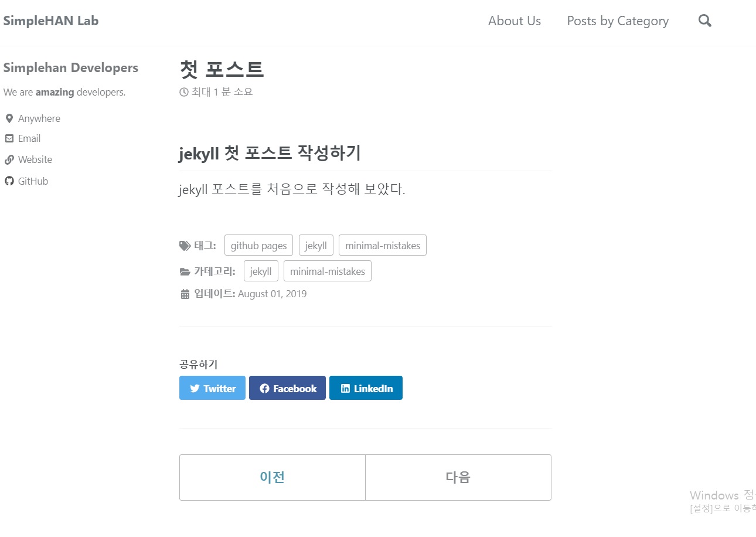Click the LinkedIn logo icon
The image size is (756, 537).
[x=345, y=388]
